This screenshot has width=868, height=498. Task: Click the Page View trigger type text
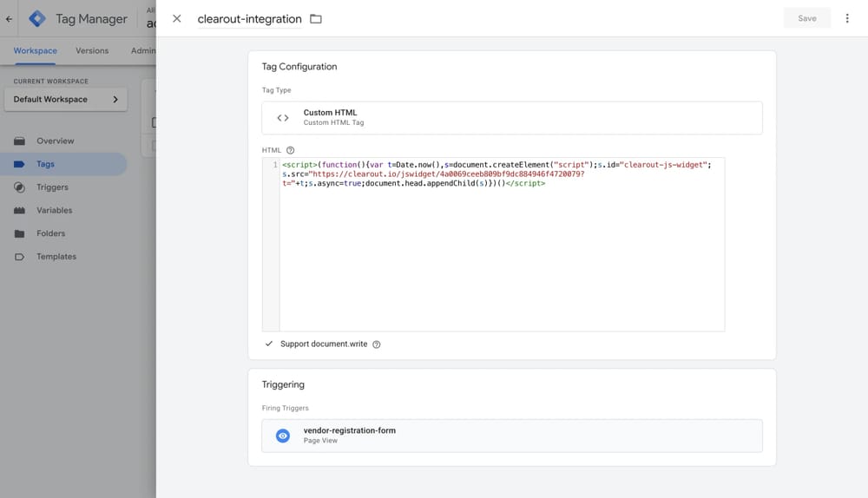coord(320,441)
